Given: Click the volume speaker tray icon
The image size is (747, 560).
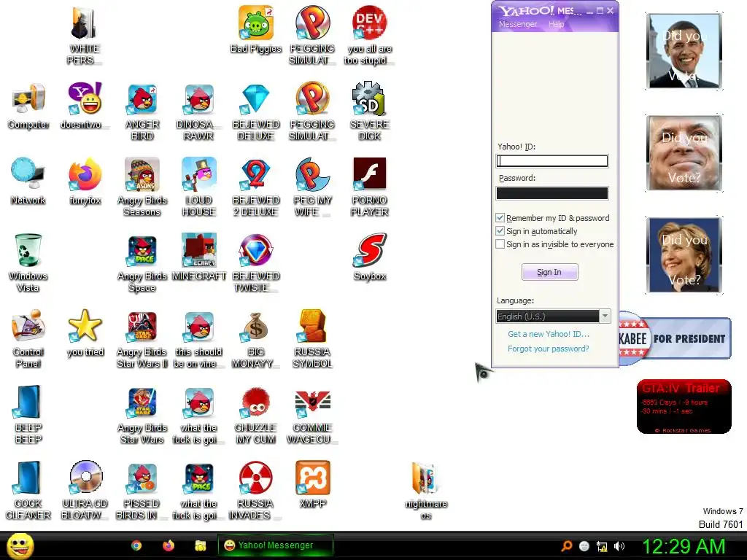Looking at the screenshot, I should coord(619,546).
